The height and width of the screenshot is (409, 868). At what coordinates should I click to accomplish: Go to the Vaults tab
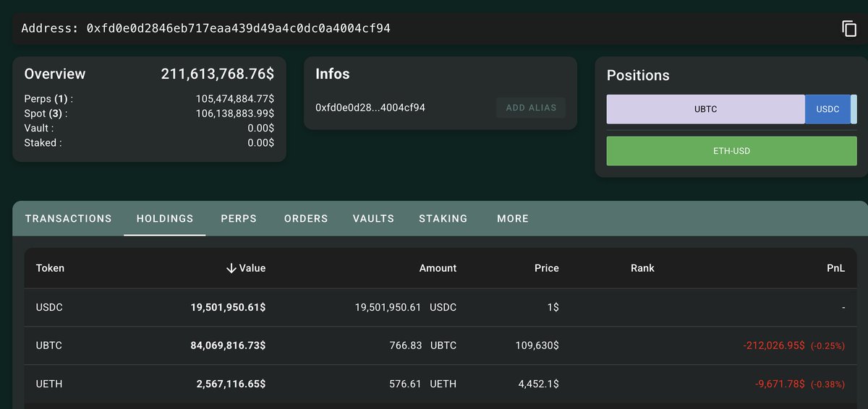click(x=373, y=218)
